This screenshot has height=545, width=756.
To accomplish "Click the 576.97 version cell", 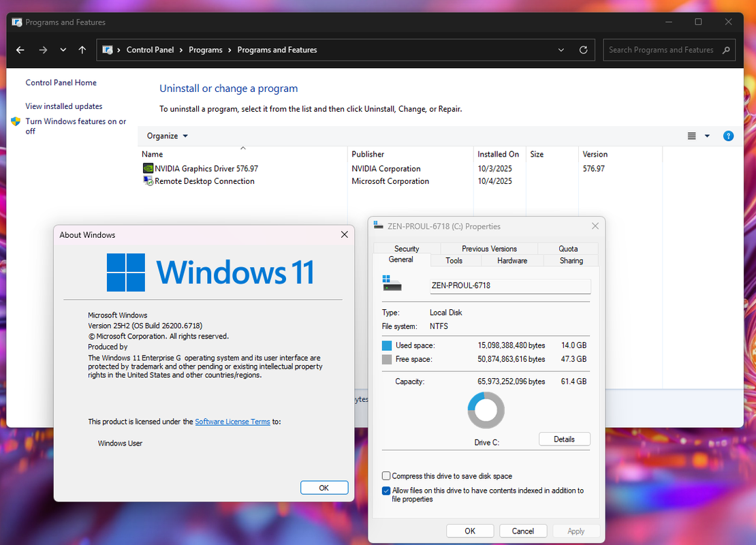I will [593, 168].
